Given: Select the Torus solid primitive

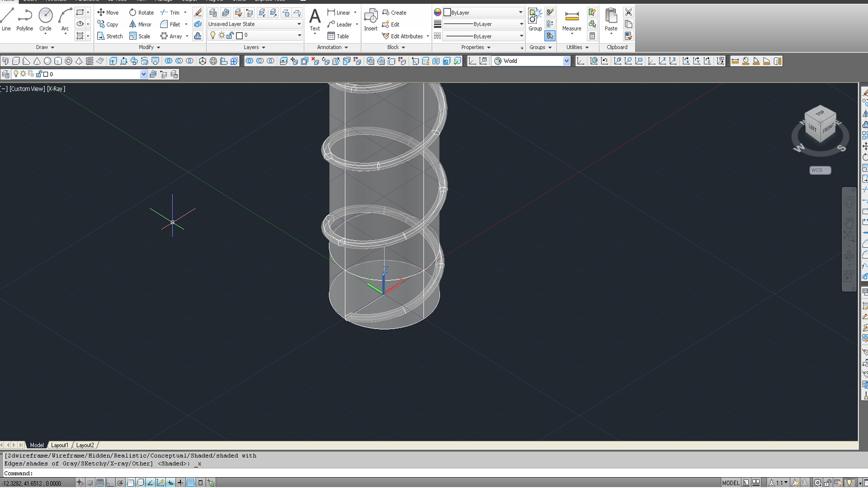Looking at the screenshot, I should (68, 61).
